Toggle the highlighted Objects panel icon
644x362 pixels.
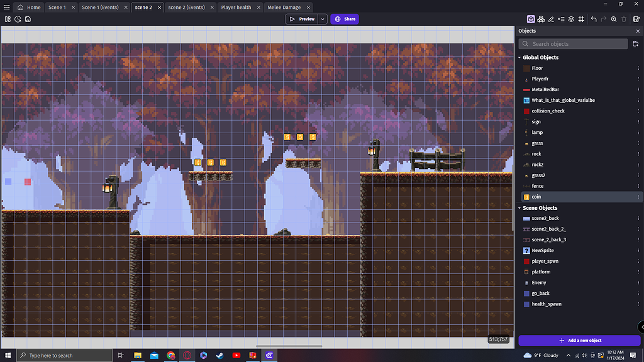click(x=531, y=19)
